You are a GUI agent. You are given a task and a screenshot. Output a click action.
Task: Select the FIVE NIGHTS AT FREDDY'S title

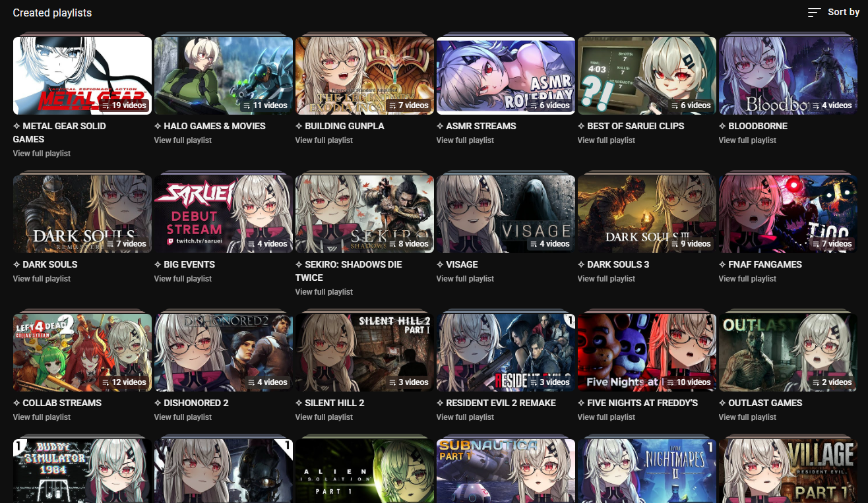(x=638, y=403)
